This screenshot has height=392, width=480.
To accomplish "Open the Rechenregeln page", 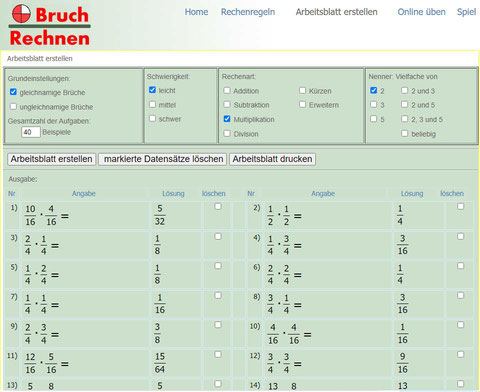I will click(x=248, y=12).
